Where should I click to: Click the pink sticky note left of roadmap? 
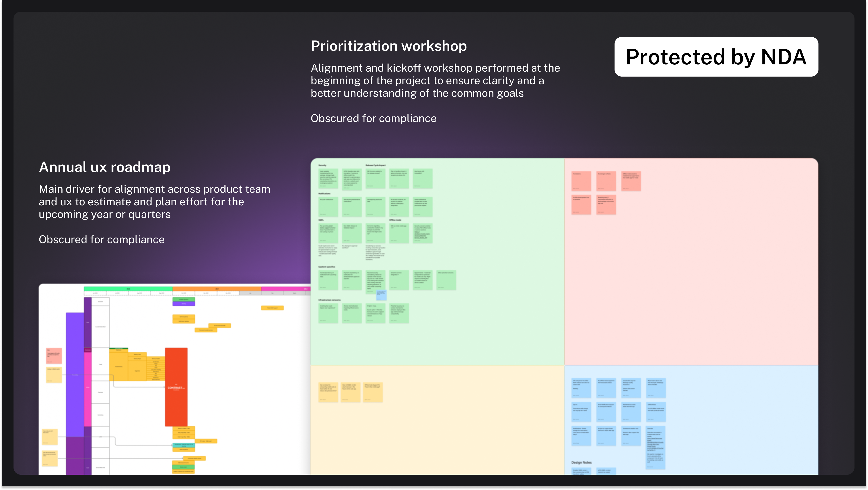[x=54, y=356]
